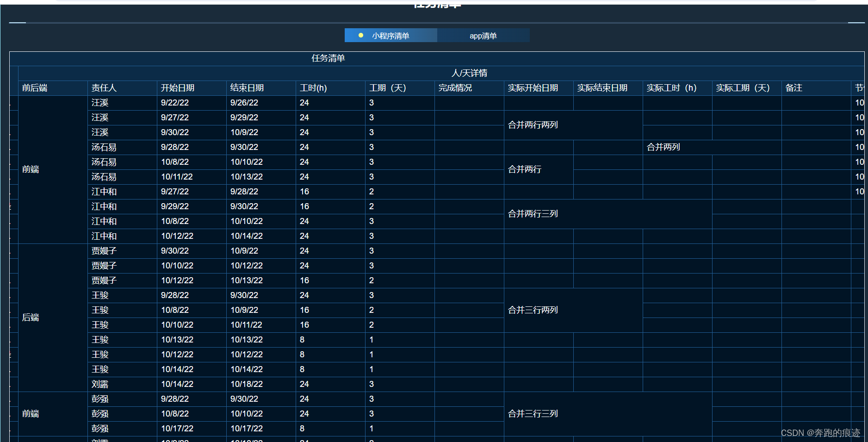Click end date 10/11/22
Screen dimensions: 868x442
coord(247,325)
